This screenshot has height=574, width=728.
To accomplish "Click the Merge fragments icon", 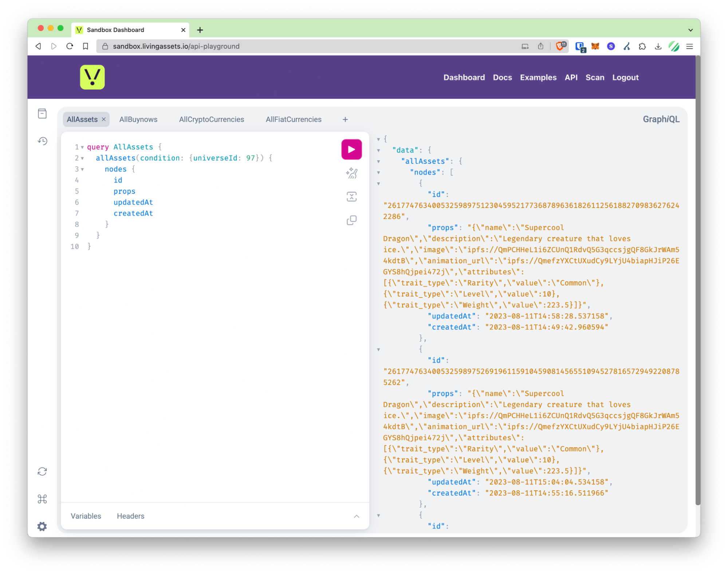I will pyautogui.click(x=351, y=197).
